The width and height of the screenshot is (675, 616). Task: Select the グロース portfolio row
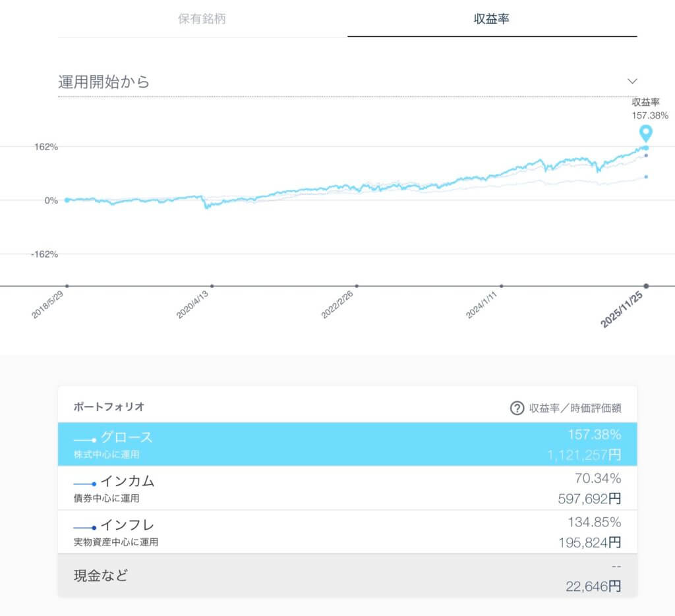pyautogui.click(x=347, y=444)
